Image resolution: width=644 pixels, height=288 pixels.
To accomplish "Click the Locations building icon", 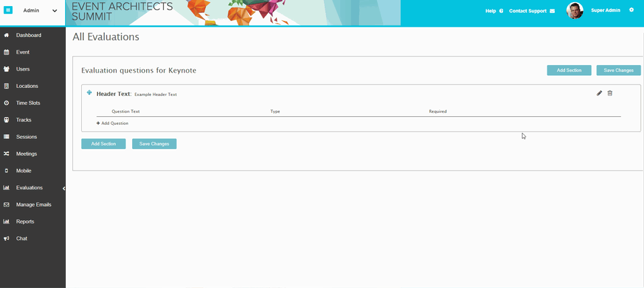I will point(6,87).
